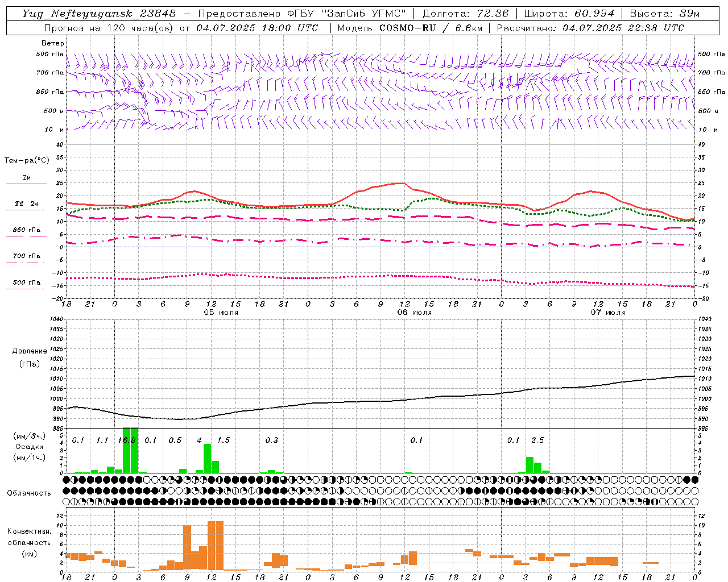The height and width of the screenshot is (582, 728).
Task: Click the 3.5 precipitation value
Action: (x=537, y=440)
